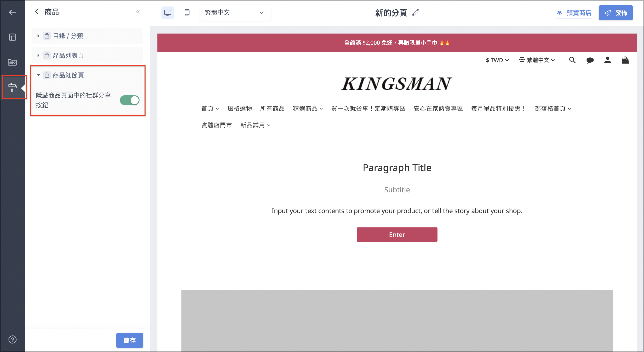Click the back arrow in the dark sidebar
The height and width of the screenshot is (352, 644).
pyautogui.click(x=12, y=12)
